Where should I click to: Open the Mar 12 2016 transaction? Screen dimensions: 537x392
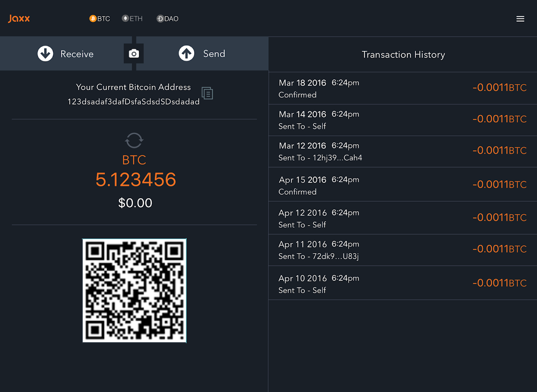[x=403, y=151]
